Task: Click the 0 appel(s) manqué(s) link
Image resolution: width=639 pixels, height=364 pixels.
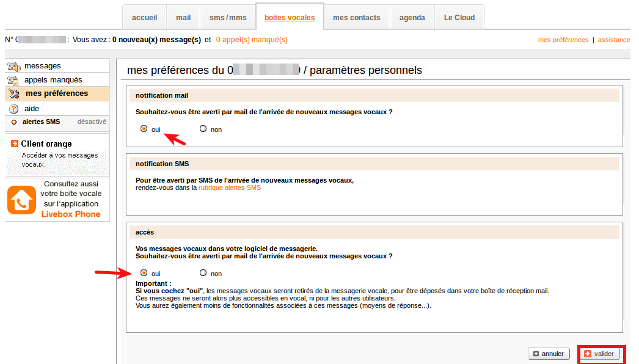Action: click(x=252, y=40)
